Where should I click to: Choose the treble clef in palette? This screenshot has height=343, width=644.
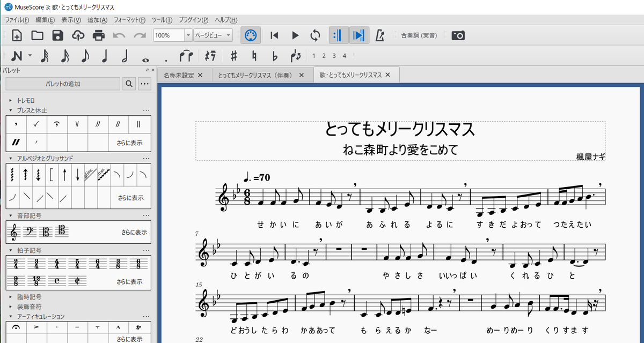[14, 233]
